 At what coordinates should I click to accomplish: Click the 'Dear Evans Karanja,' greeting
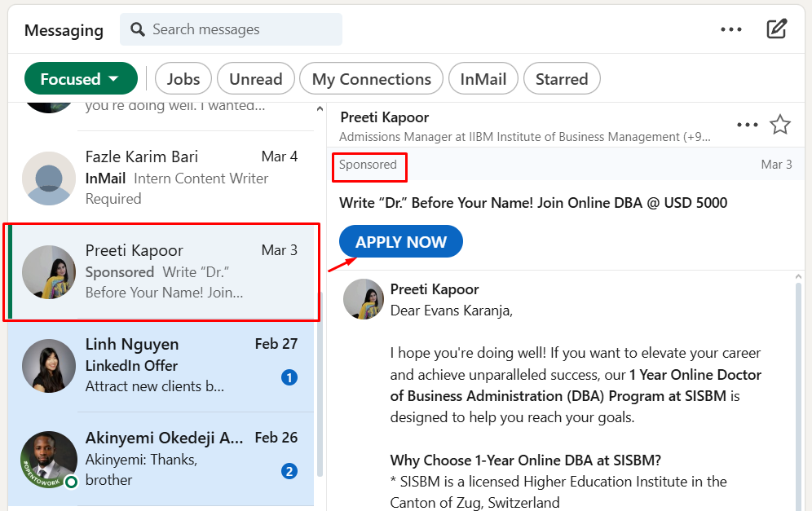[451, 311]
